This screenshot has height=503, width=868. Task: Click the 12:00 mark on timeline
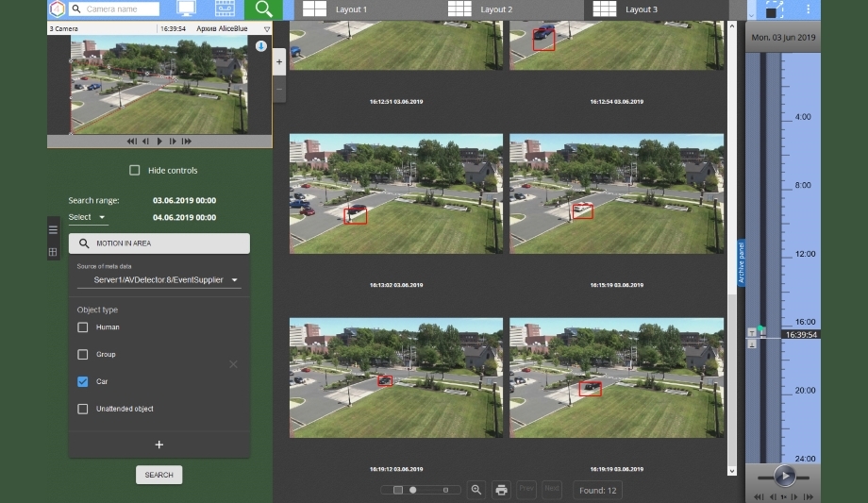(x=805, y=254)
